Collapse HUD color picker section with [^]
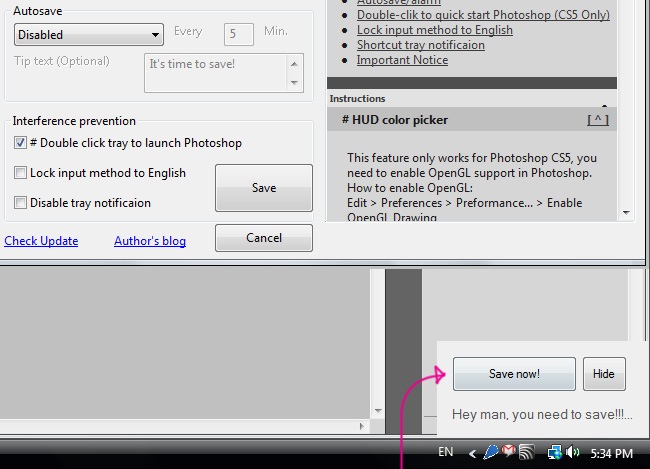Image resolution: width=650 pixels, height=469 pixels. pos(597,120)
